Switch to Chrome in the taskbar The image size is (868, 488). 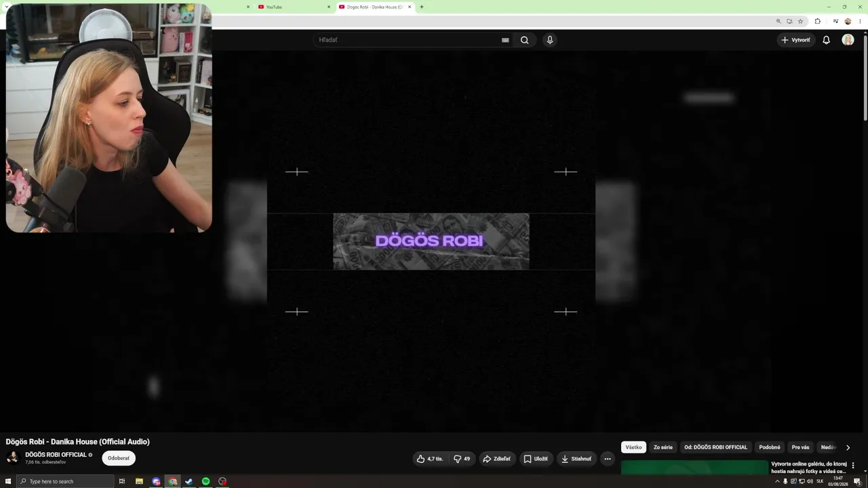coord(173,481)
